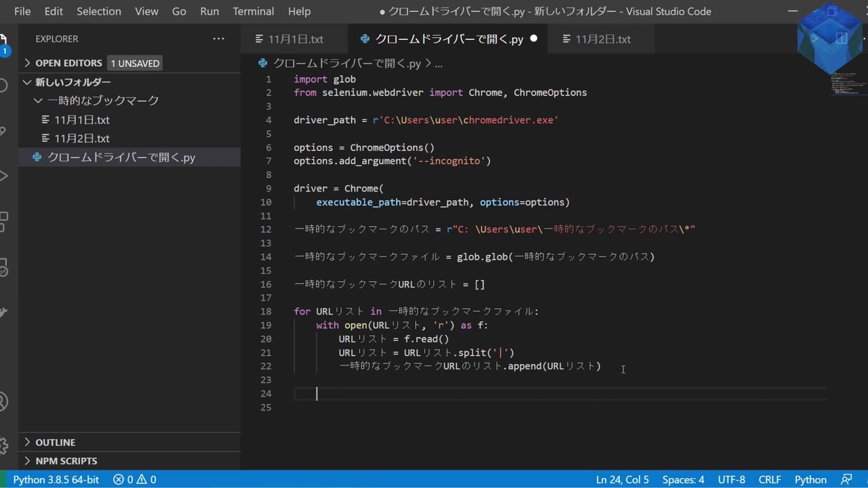Click the Python 3.8.5 interpreter selector

tap(56, 479)
